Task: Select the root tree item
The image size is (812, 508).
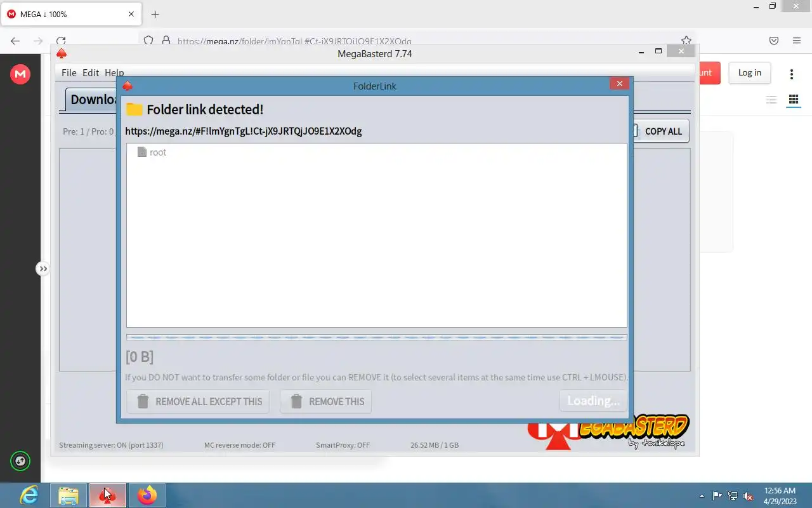Action: coord(152,152)
